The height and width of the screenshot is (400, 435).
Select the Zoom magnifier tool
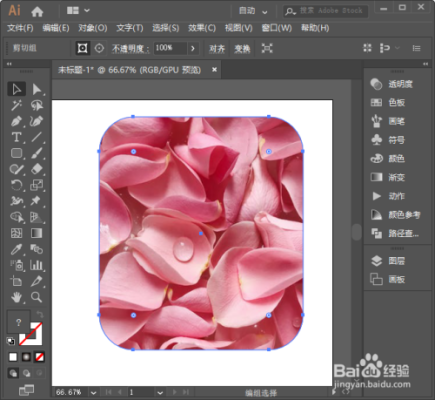(x=36, y=297)
